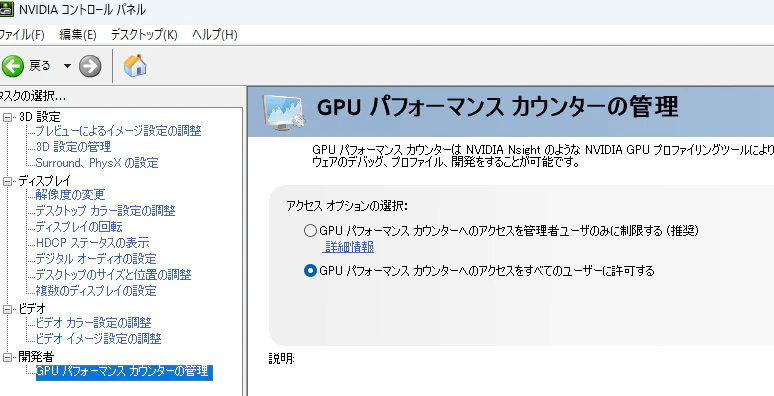
Task: Open 解像度の変更 page
Action: [70, 195]
